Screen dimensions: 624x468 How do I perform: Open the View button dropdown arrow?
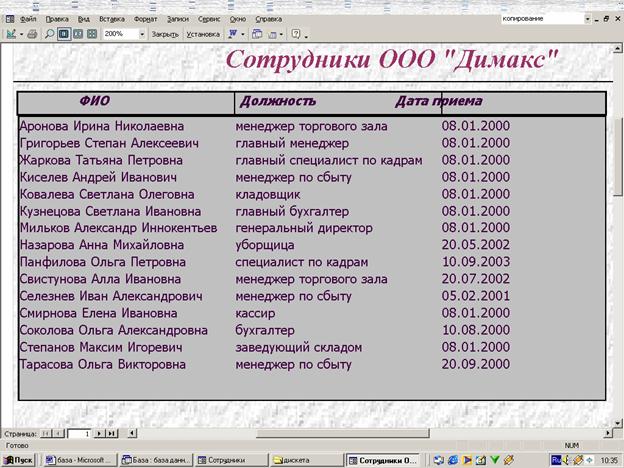[21, 34]
